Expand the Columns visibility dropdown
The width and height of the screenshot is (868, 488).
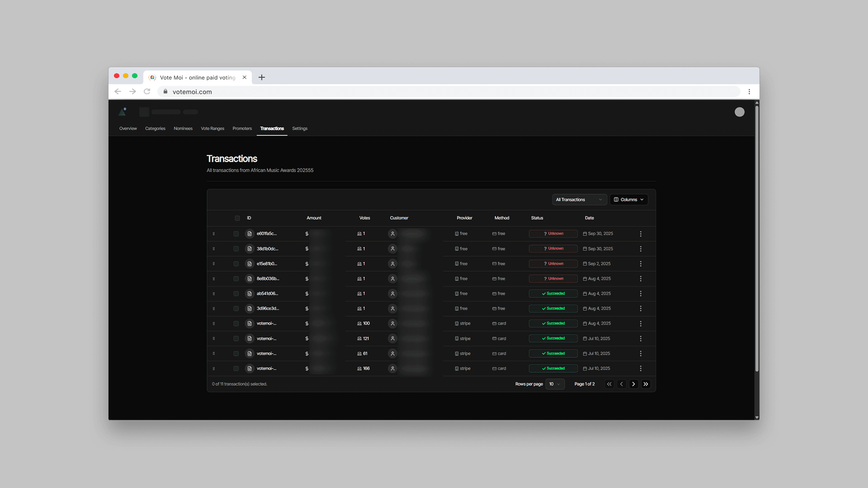point(628,199)
